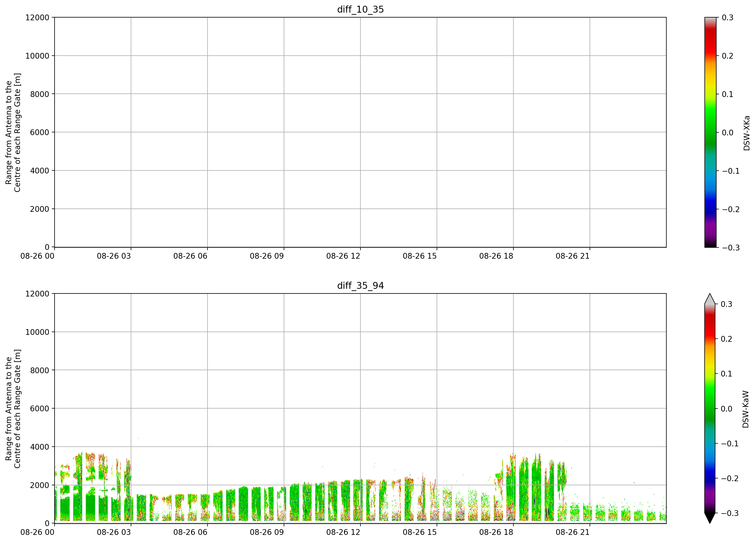
Task: Click the 08-26 09 x-tick under diff_35_94
Action: click(267, 532)
